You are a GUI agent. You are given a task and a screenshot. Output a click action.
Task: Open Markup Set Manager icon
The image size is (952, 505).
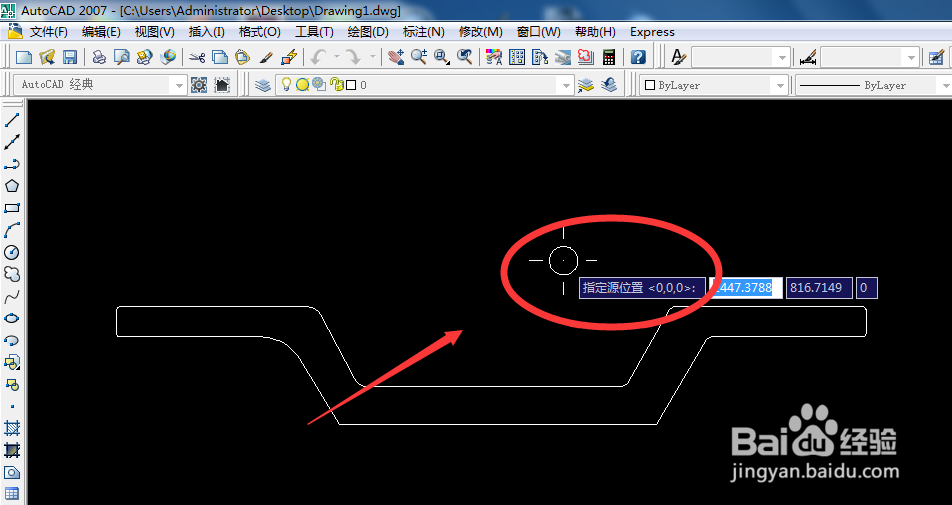(x=586, y=57)
